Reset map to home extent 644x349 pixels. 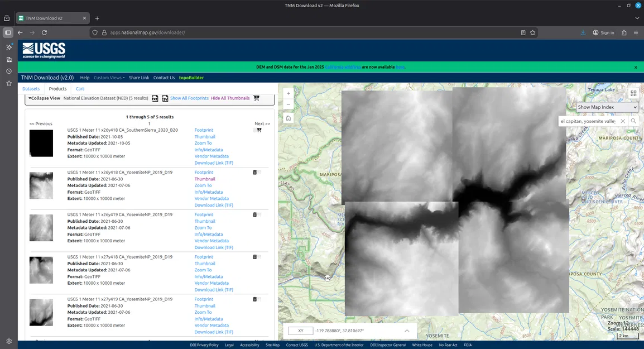click(x=289, y=118)
